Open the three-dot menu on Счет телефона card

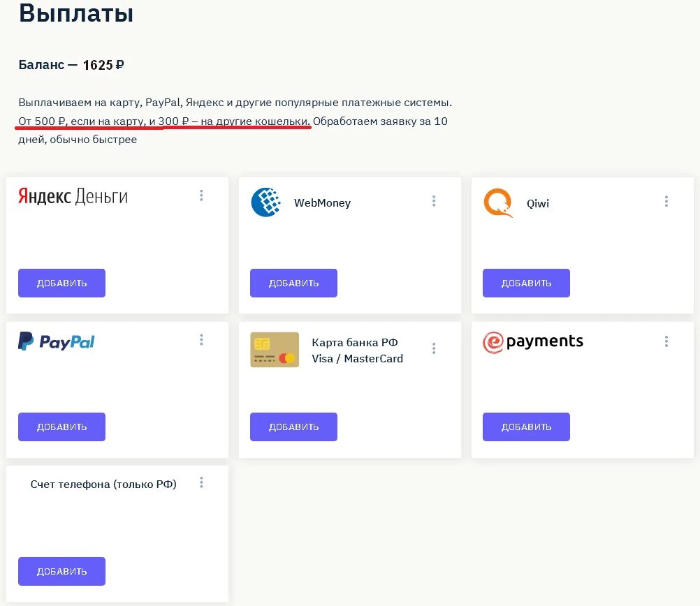tap(201, 482)
